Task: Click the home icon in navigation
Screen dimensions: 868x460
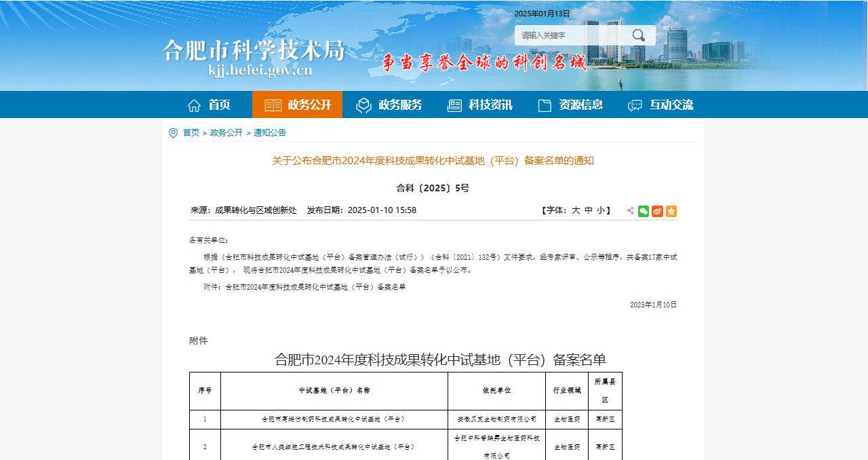Action: pyautogui.click(x=194, y=105)
